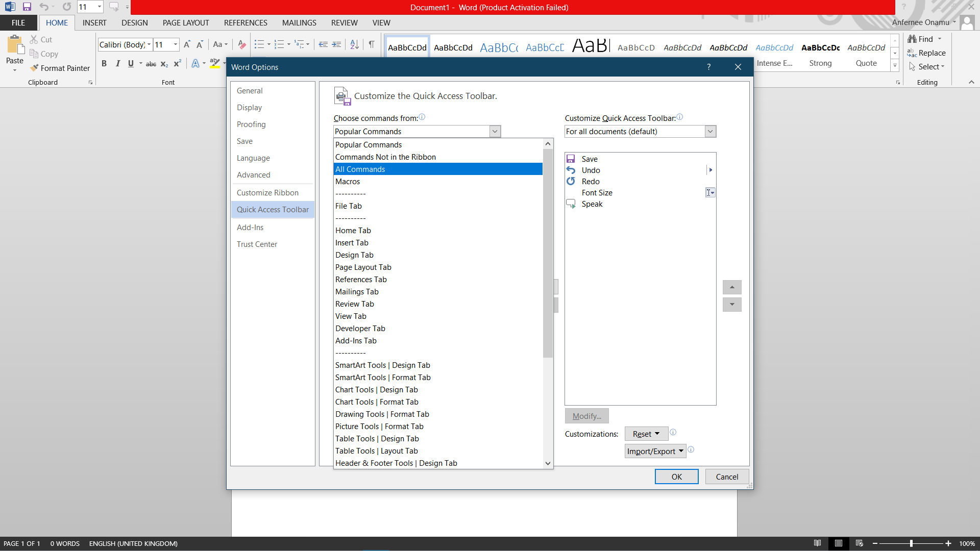Click the Show/Hide paragraph marks icon
The height and width of the screenshot is (551, 980).
pyautogui.click(x=372, y=44)
